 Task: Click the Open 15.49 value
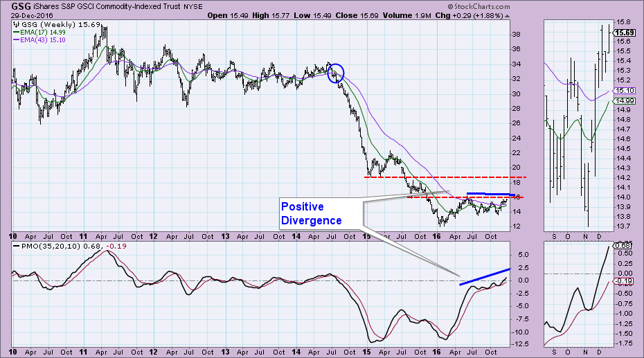[228, 16]
